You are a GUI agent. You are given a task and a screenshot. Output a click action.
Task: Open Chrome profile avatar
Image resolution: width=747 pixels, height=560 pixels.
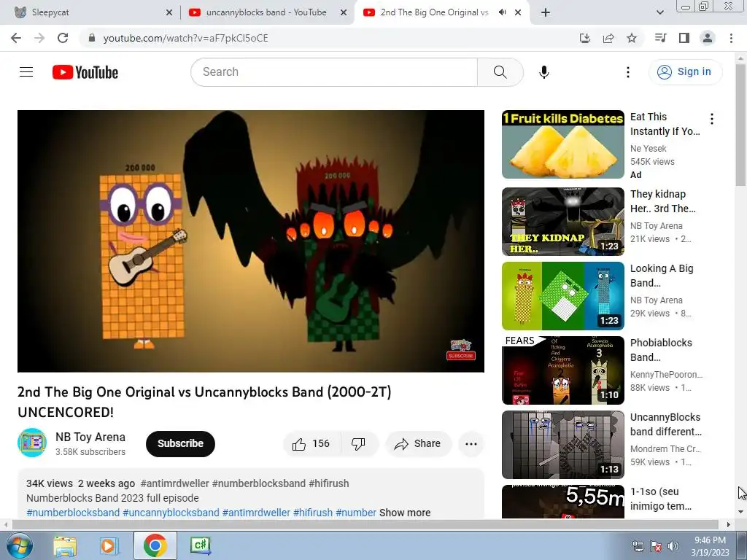(708, 38)
